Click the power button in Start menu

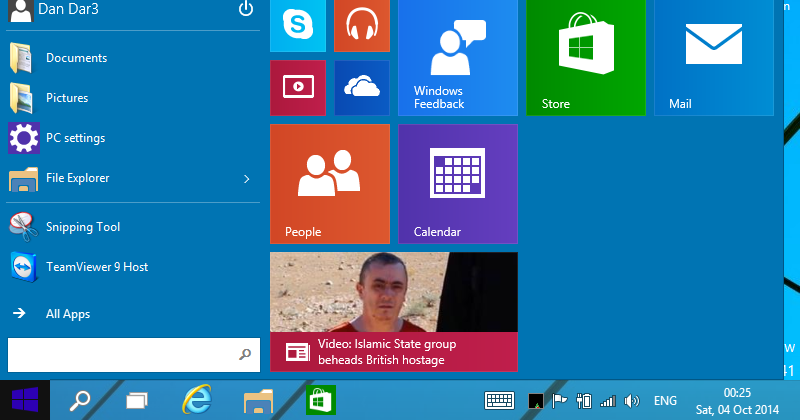(246, 9)
